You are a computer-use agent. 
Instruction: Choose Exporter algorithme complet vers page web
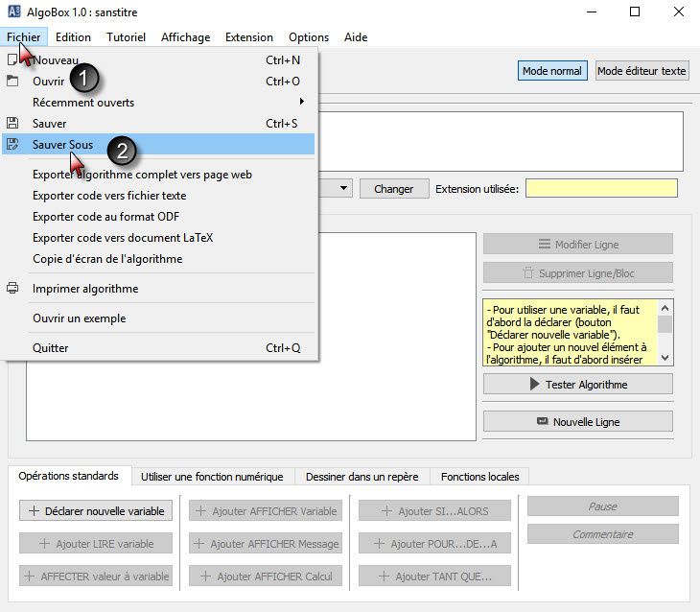point(158,175)
